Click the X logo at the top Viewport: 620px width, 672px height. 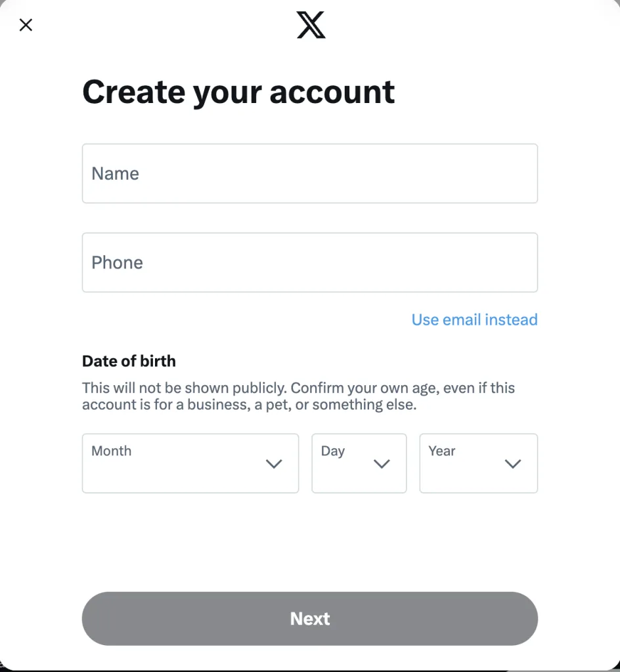click(x=311, y=25)
